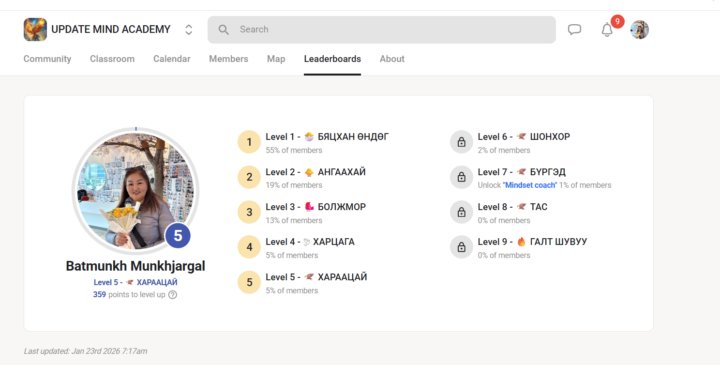720x365 pixels.
Task: Click the Level 7 lock icon
Action: pos(461,177)
